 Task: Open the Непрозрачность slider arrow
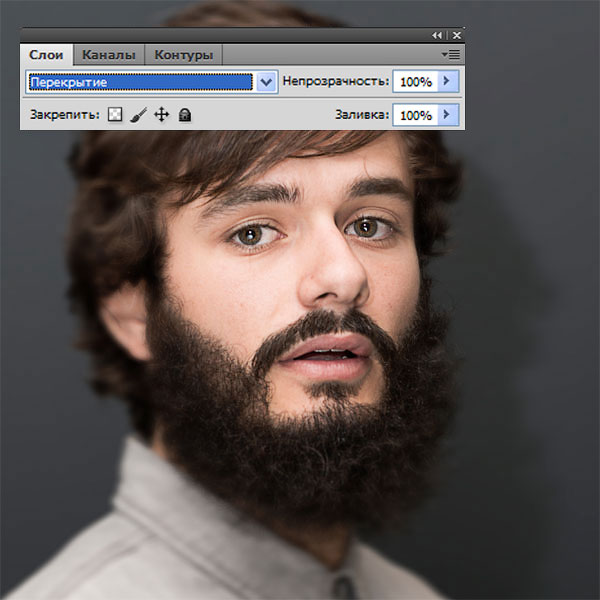click(448, 82)
